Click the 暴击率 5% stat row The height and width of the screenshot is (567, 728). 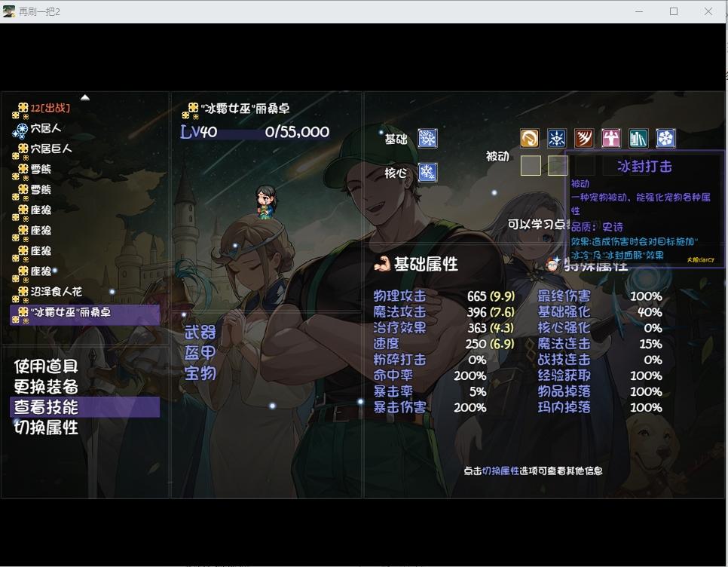(x=430, y=391)
